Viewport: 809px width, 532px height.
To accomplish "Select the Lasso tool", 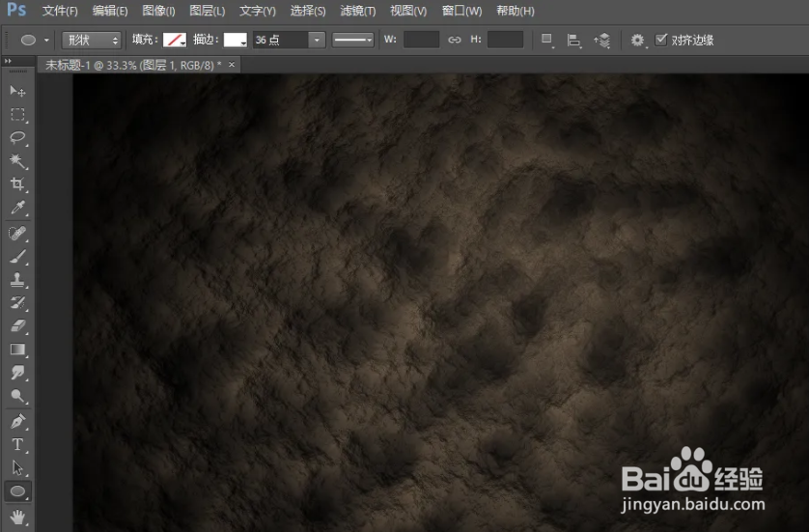I will [x=17, y=138].
